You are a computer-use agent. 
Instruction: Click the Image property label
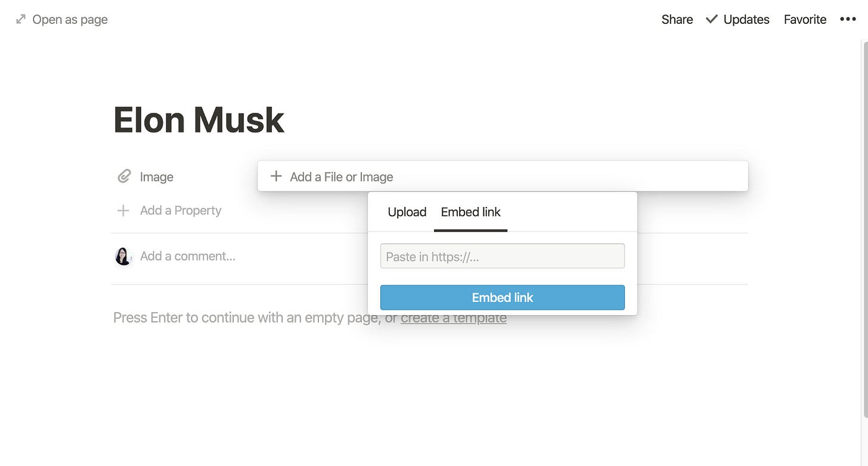(x=157, y=177)
